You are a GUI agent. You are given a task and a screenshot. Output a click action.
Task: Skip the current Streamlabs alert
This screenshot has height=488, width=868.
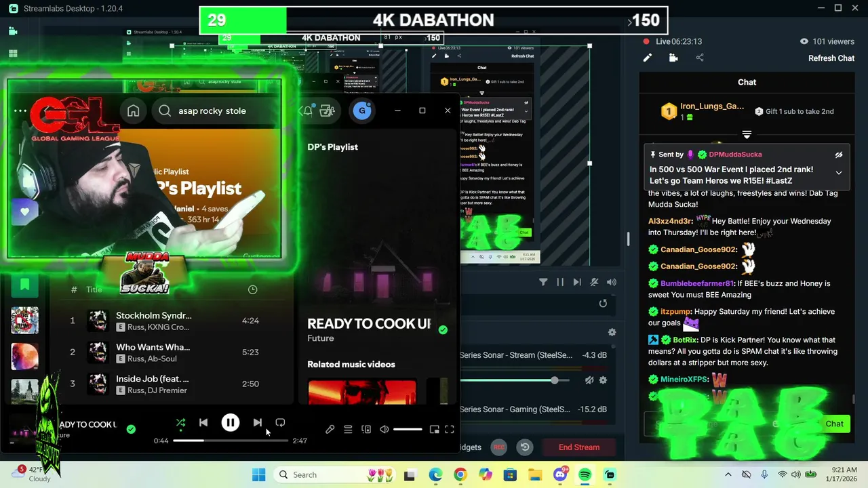click(577, 282)
